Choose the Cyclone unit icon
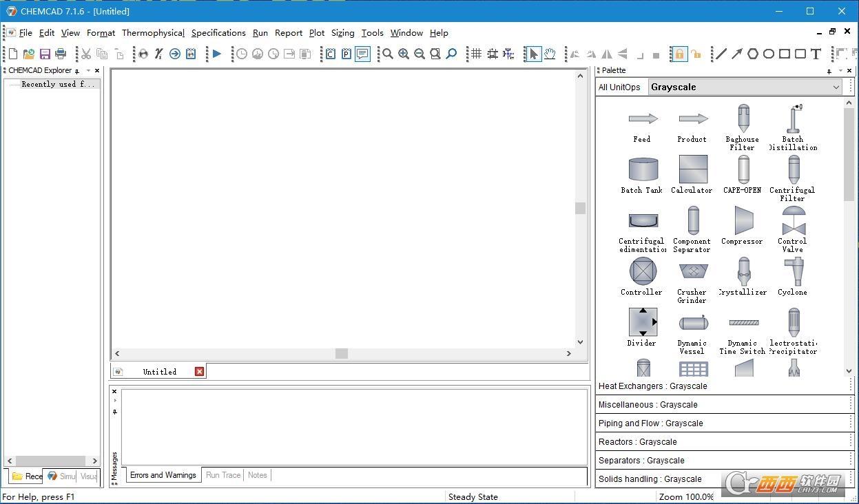Screen dimensions: 859x504 click(794, 271)
